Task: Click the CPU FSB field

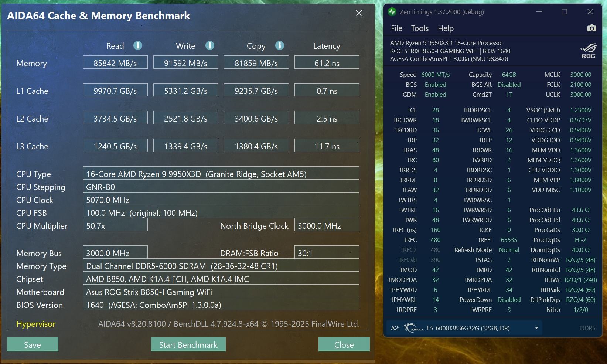Action: pyautogui.click(x=221, y=212)
